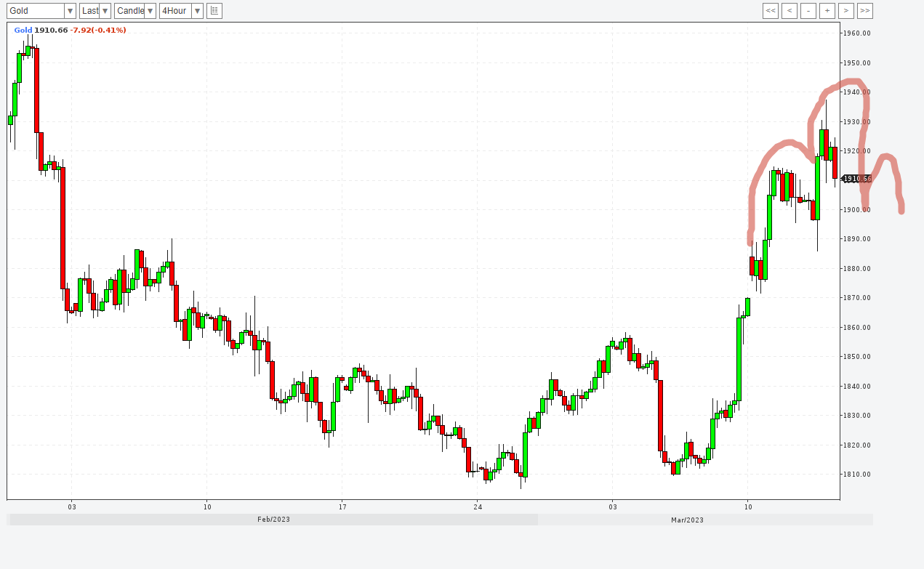This screenshot has width=924, height=569.
Task: Open the Candle chart style dropdown
Action: pyautogui.click(x=135, y=11)
